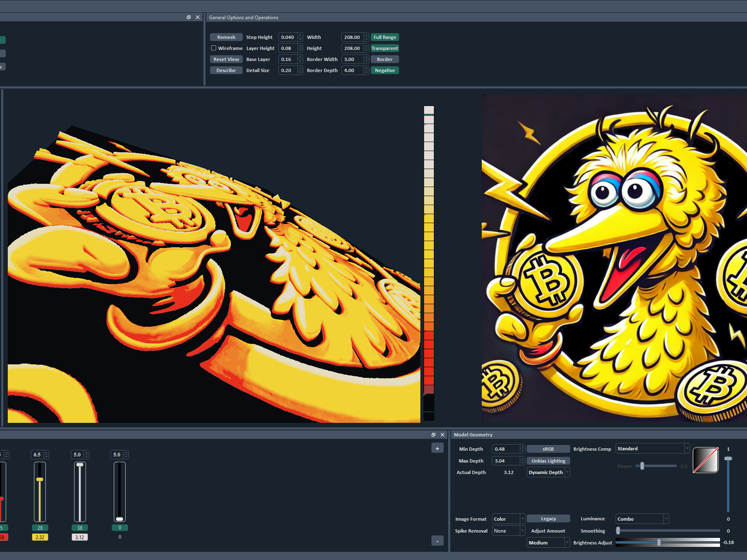Open the Dynamic Depth dropdown
This screenshot has width=747, height=560.
point(548,472)
